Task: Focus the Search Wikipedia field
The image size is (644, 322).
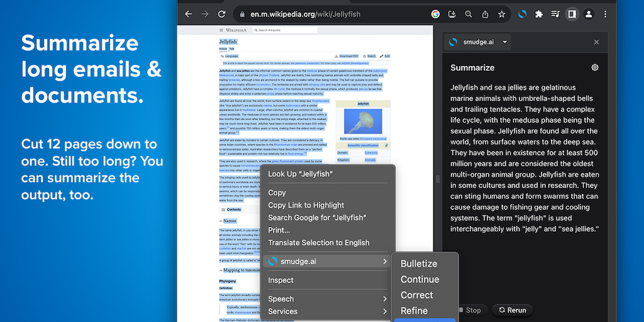Action: [285, 30]
